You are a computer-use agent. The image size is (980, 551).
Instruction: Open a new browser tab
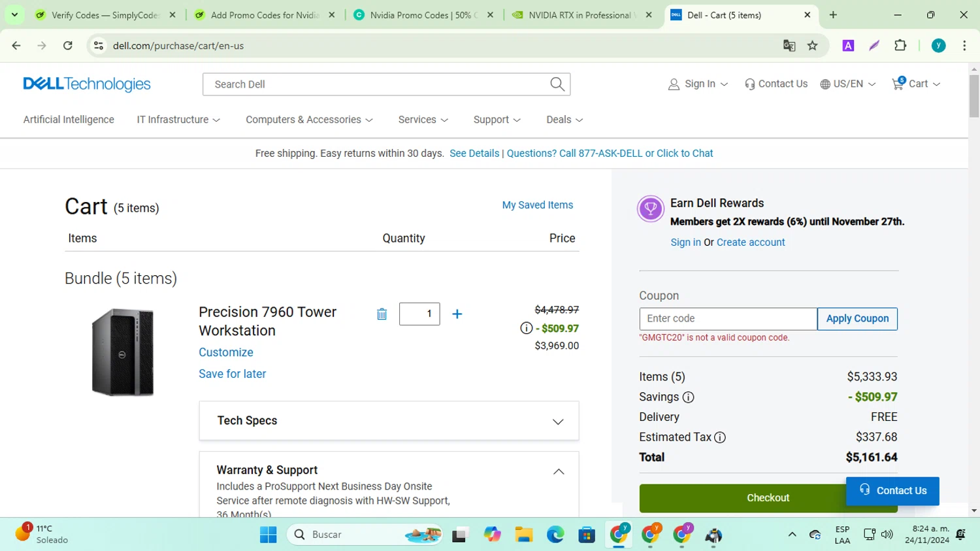coord(833,15)
